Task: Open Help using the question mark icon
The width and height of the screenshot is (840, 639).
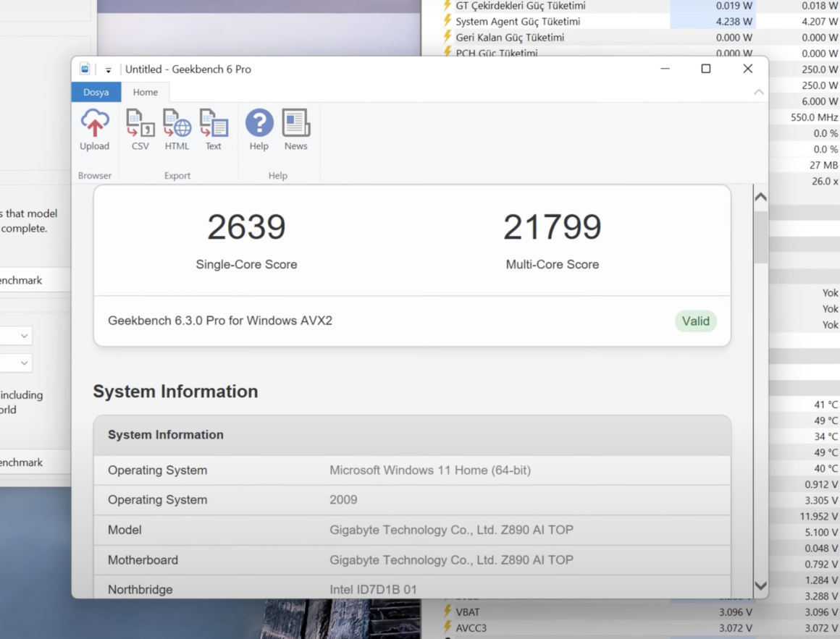Action: tap(259, 122)
